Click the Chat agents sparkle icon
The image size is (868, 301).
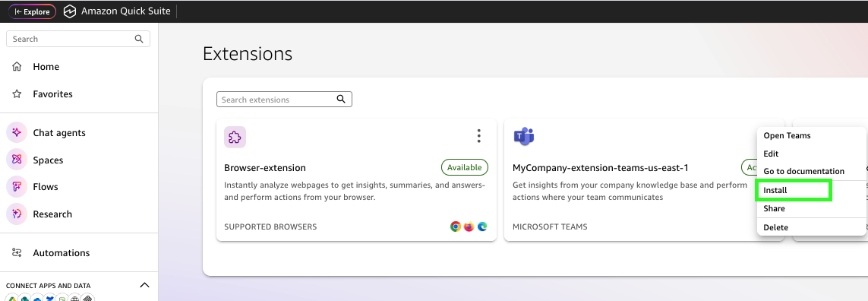point(17,132)
